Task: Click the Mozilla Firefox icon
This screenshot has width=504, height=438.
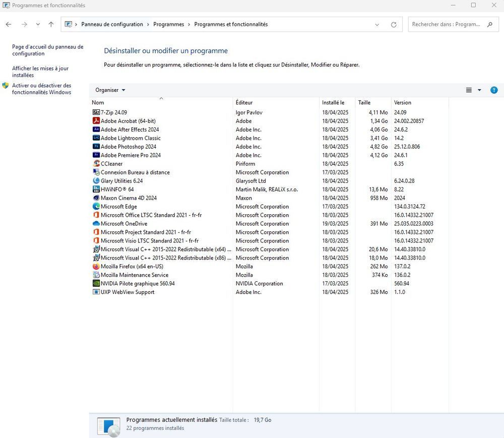Action: point(96,267)
